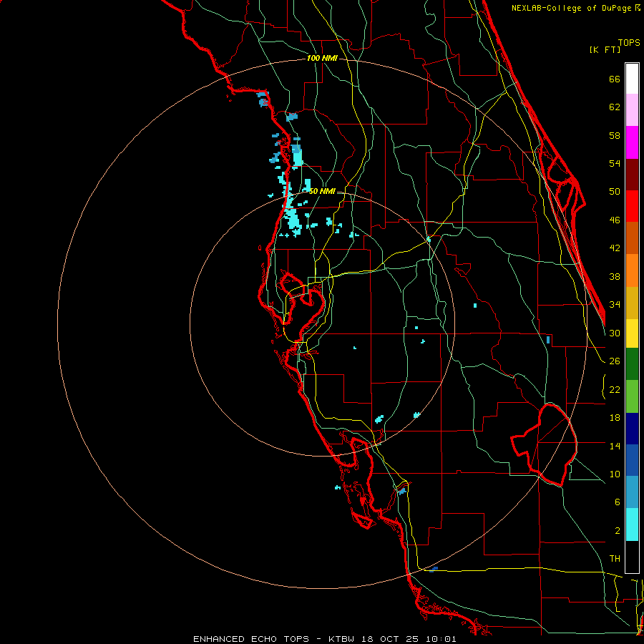Pick the navy blue legend swatch
The width and height of the screenshot is (644, 644).
click(632, 429)
